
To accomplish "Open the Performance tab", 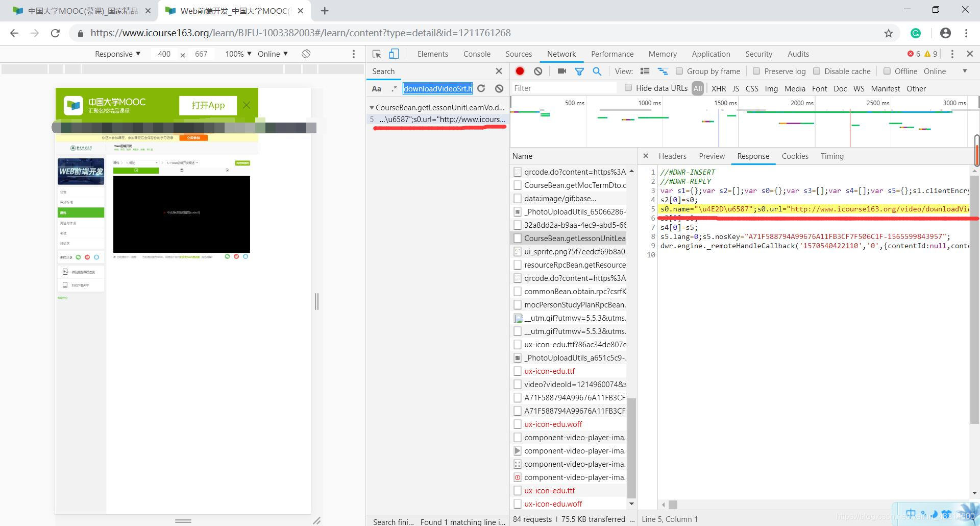I will [x=612, y=54].
